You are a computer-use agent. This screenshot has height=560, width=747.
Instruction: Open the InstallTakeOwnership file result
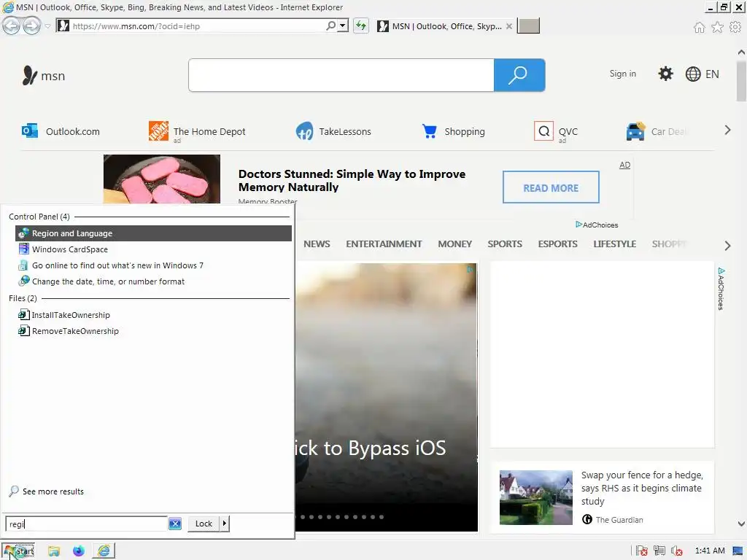tap(153, 315)
